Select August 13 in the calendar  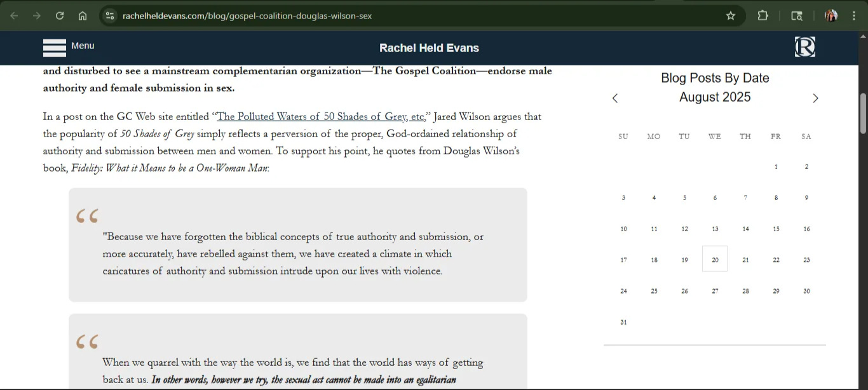coord(715,229)
